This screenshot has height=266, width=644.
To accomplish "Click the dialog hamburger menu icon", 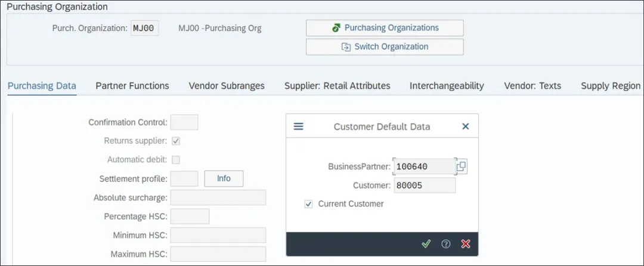I will 299,126.
